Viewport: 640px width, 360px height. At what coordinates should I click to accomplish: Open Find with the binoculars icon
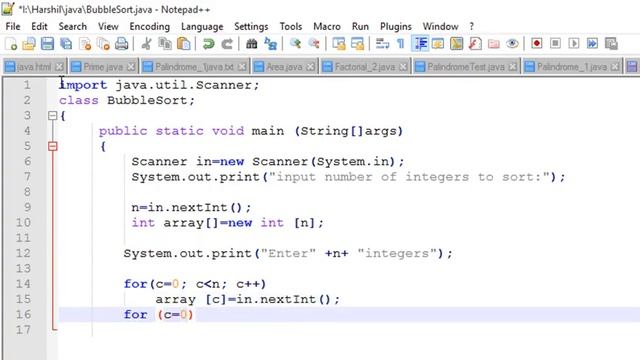point(251,44)
